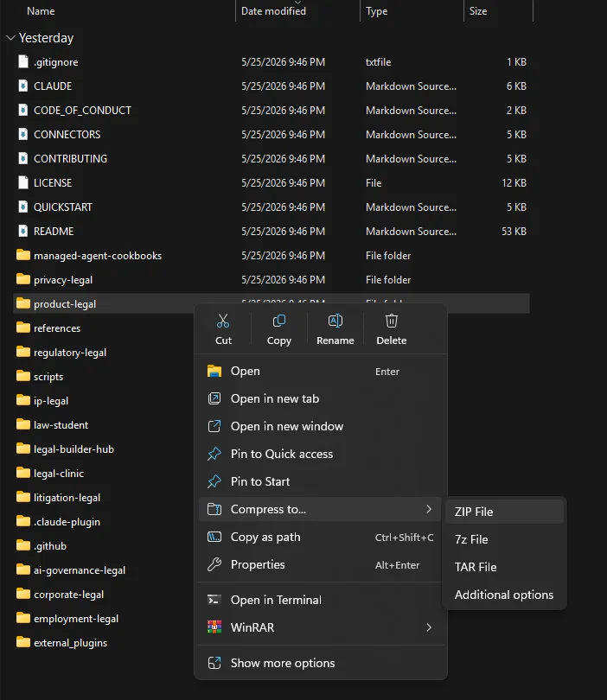Sort by the Size column header

pyautogui.click(x=478, y=11)
